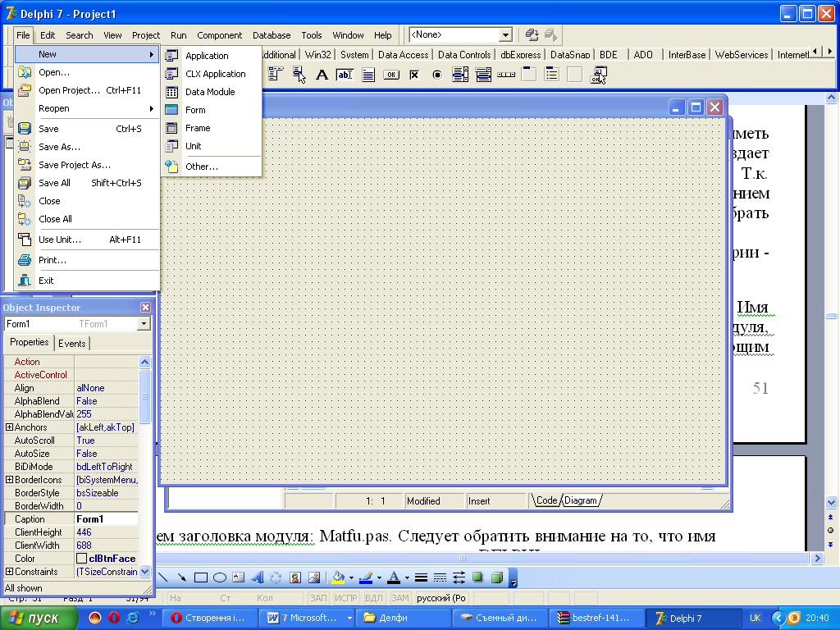Viewport: 840px width, 630px height.
Task: Click the UK language indicator in tray
Action: (x=756, y=618)
